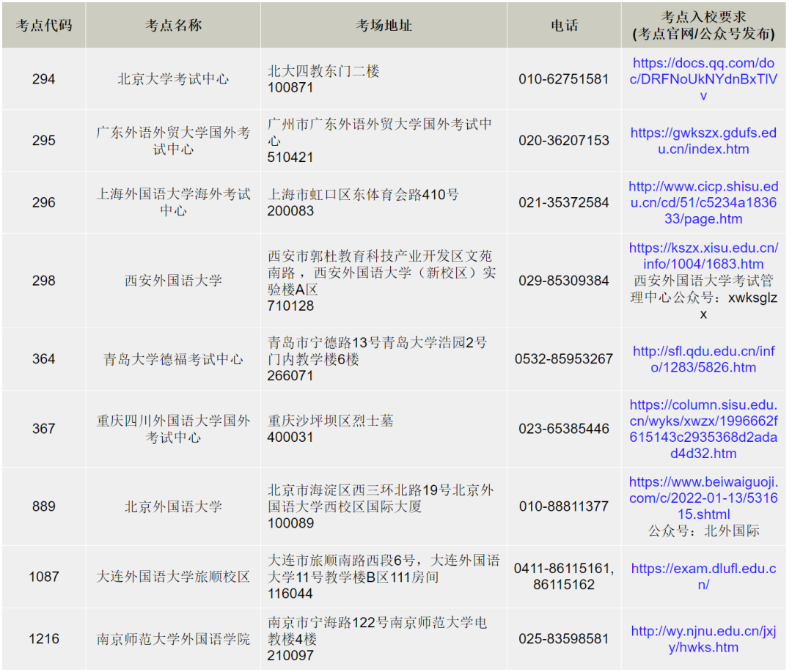Click the address with postcode 710128
This screenshot has height=672, width=792.
coord(381,281)
